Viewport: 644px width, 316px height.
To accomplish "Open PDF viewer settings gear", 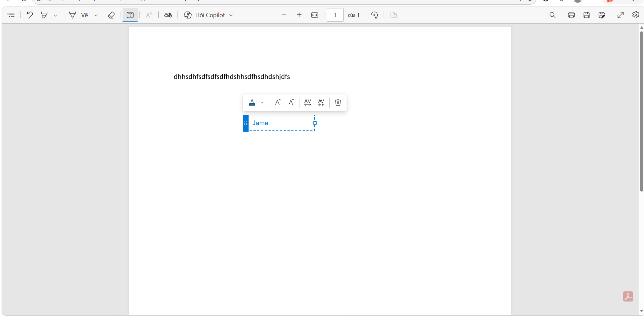I will point(636,15).
